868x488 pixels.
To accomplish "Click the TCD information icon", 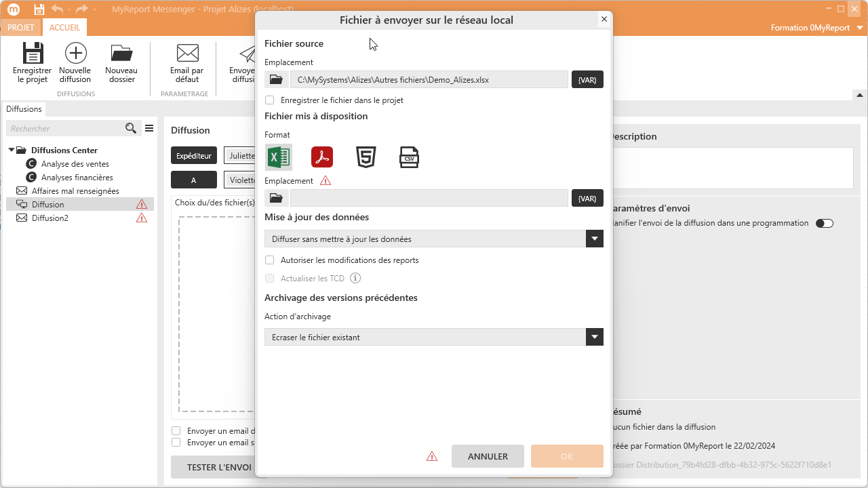I will point(355,278).
